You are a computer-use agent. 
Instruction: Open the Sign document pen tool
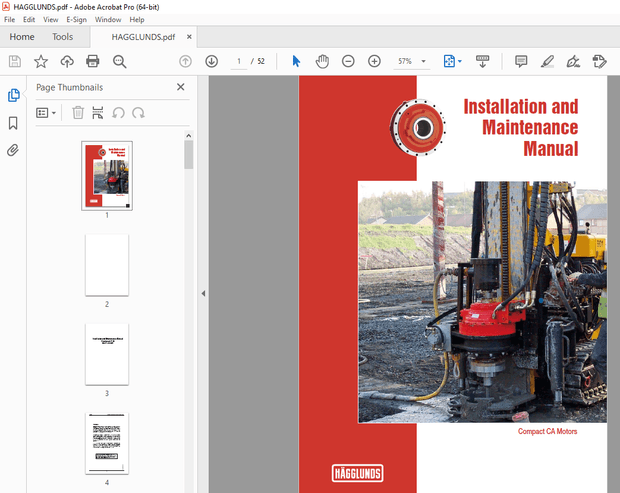(573, 61)
